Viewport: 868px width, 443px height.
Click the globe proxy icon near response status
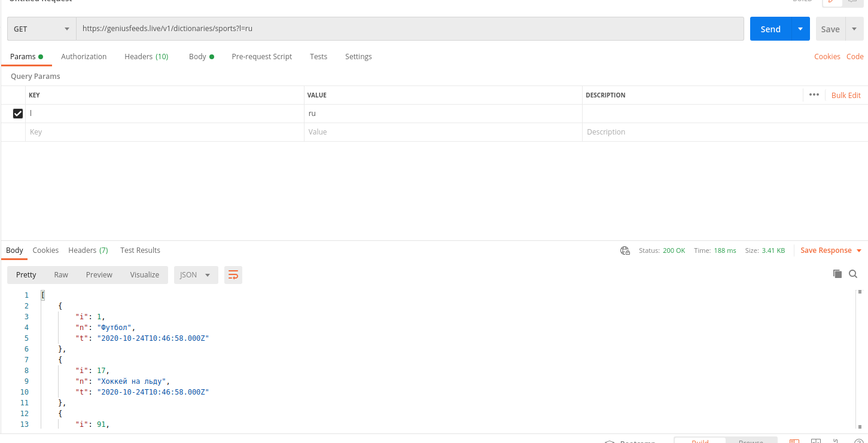pyautogui.click(x=625, y=250)
